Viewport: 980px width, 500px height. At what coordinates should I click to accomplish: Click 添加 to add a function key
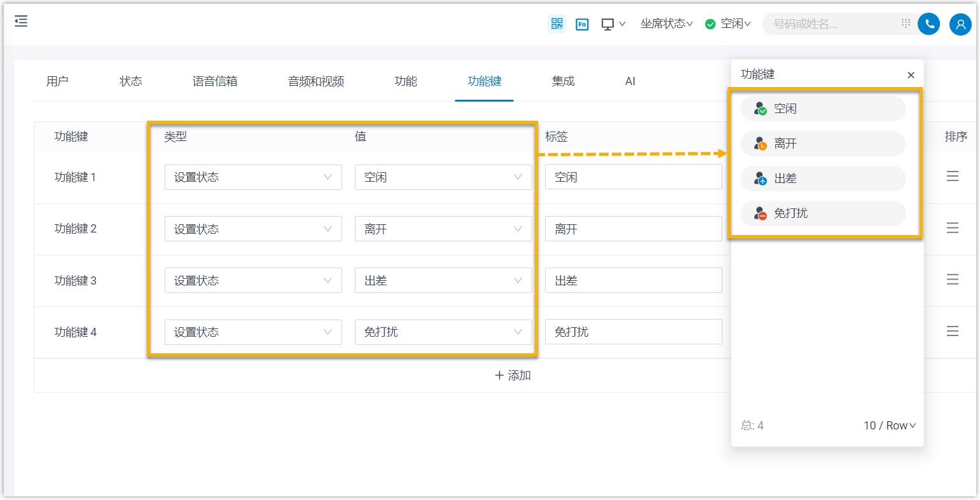(x=513, y=375)
